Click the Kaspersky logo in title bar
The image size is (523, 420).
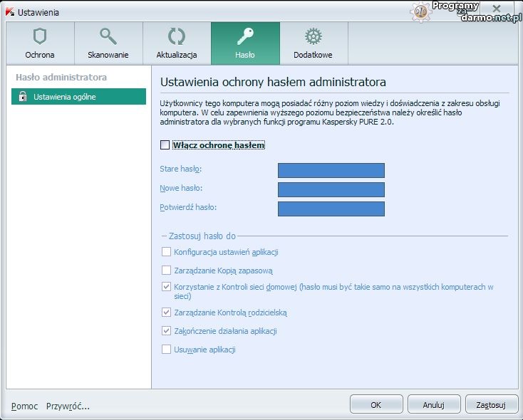tap(10, 12)
